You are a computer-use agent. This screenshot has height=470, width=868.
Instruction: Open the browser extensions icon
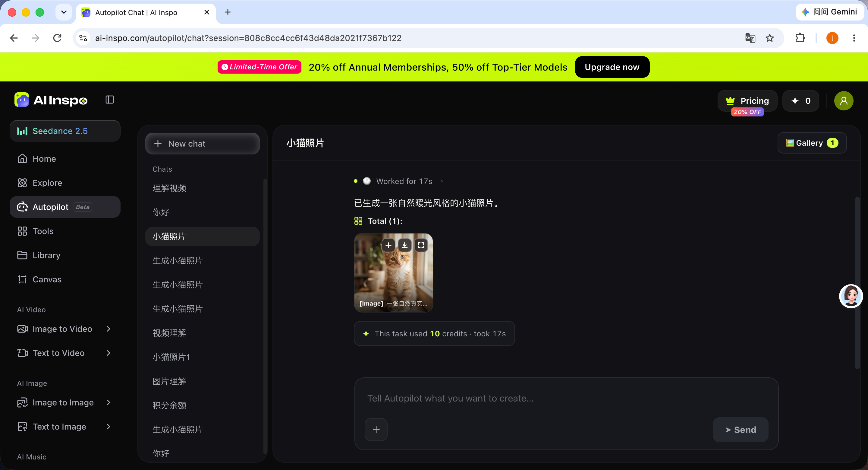click(800, 38)
